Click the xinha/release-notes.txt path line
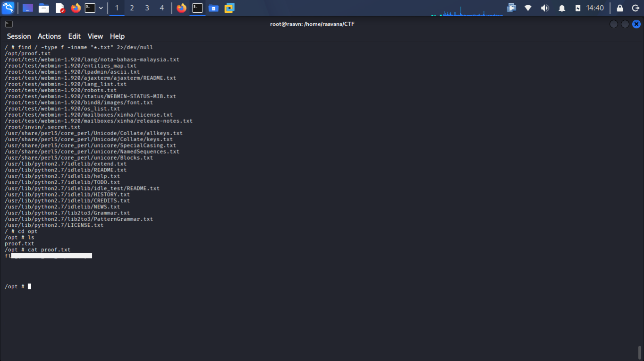This screenshot has width=644, height=361. click(x=99, y=121)
